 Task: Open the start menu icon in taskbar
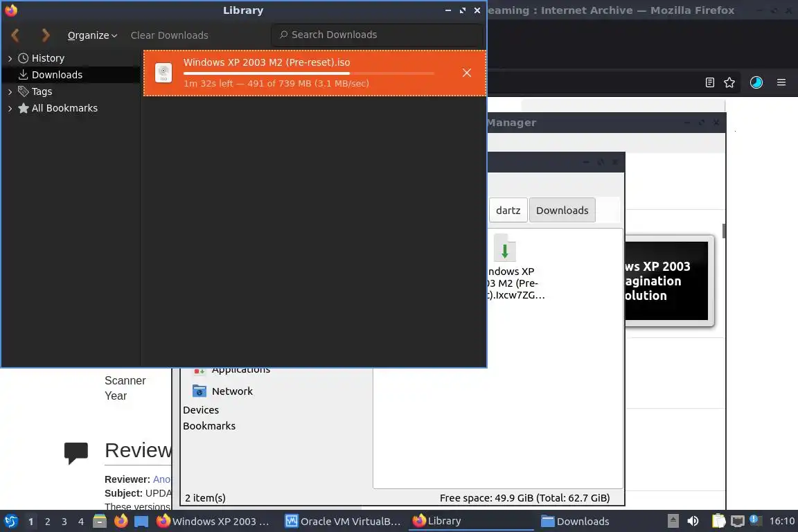point(10,522)
